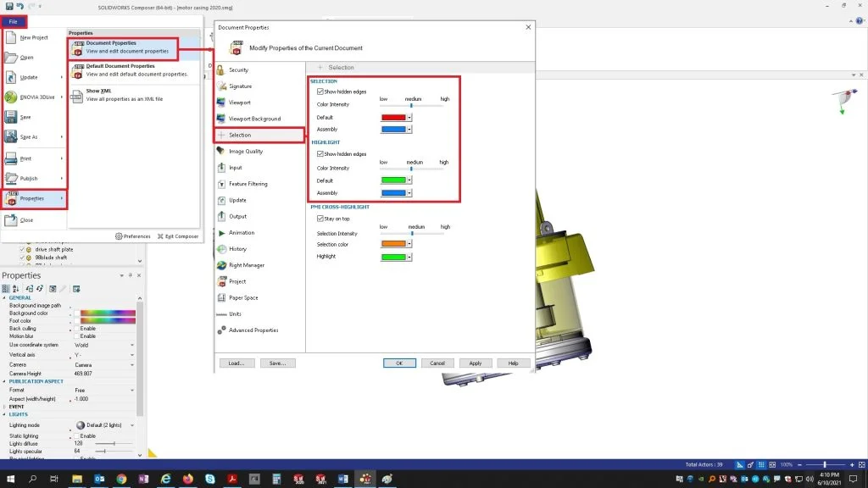Expand the Vertical axis dropdown
This screenshot has width=868, height=488.
point(132,355)
